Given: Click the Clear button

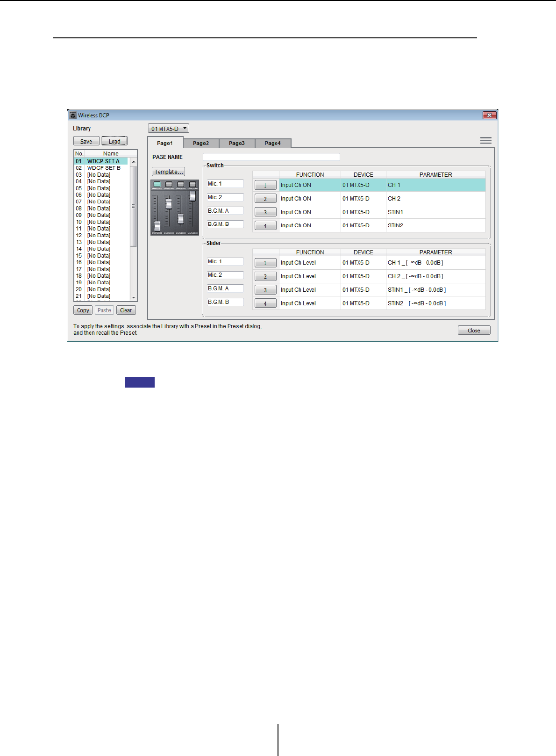Looking at the screenshot, I should click(x=126, y=310).
